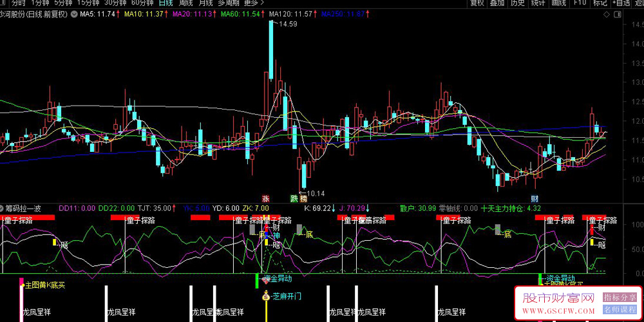Click the money bag 芝麻开门 icon
The width and height of the screenshot is (644, 322).
click(266, 295)
